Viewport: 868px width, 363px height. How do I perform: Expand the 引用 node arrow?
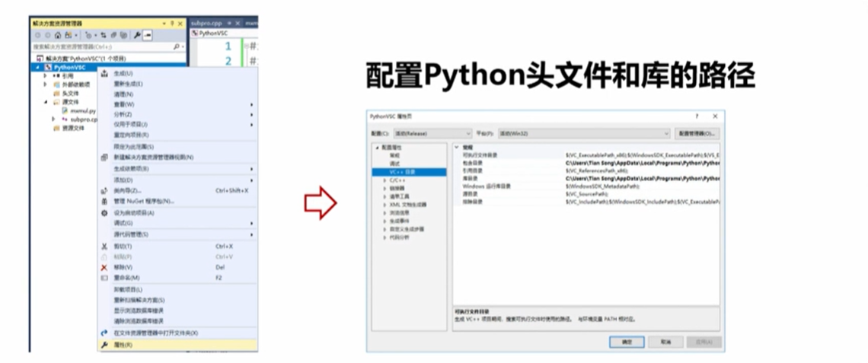(46, 76)
